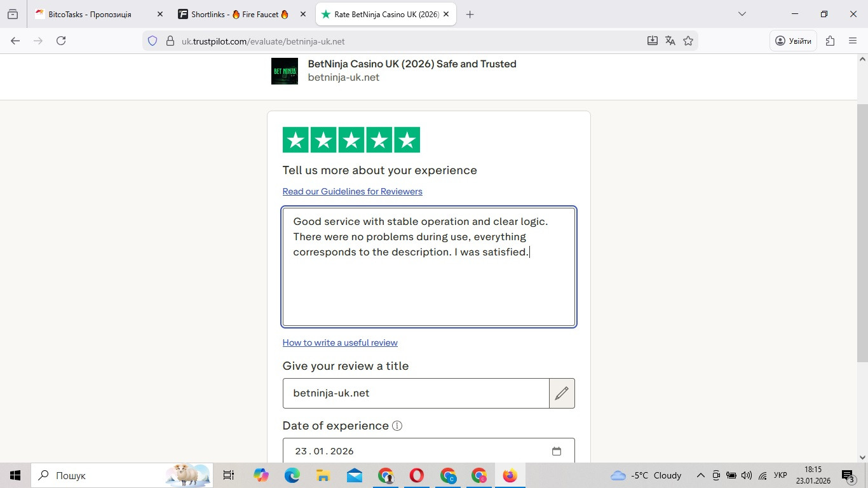Go back with the browser back arrow

tap(15, 41)
